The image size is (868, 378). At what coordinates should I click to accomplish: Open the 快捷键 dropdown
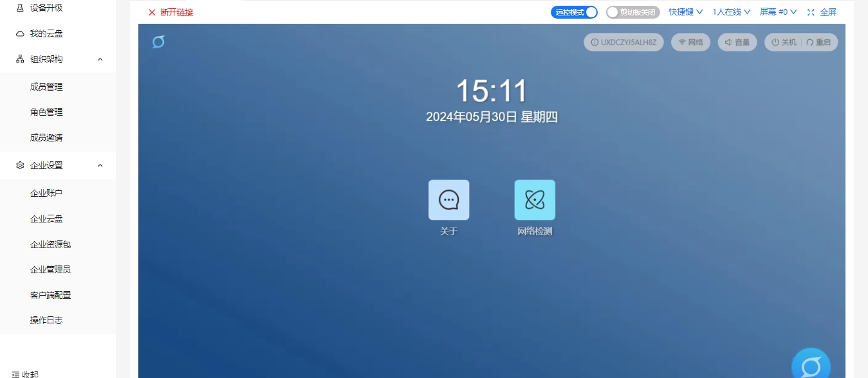[686, 12]
